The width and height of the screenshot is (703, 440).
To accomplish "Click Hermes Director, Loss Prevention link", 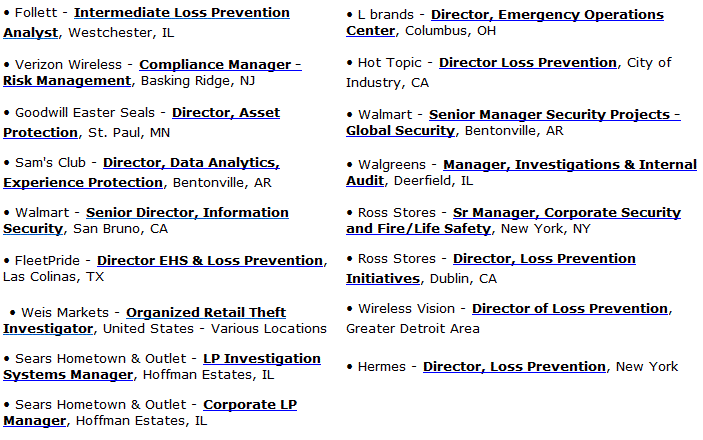I will [x=514, y=367].
